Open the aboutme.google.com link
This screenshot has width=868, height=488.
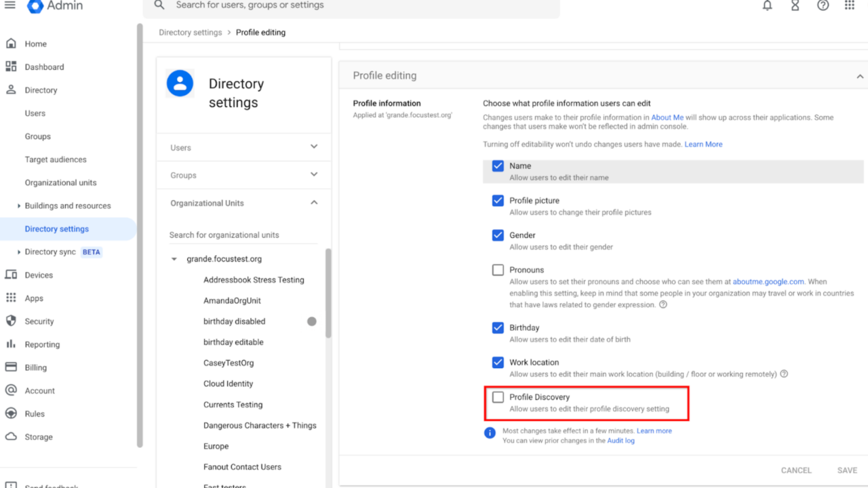click(768, 281)
